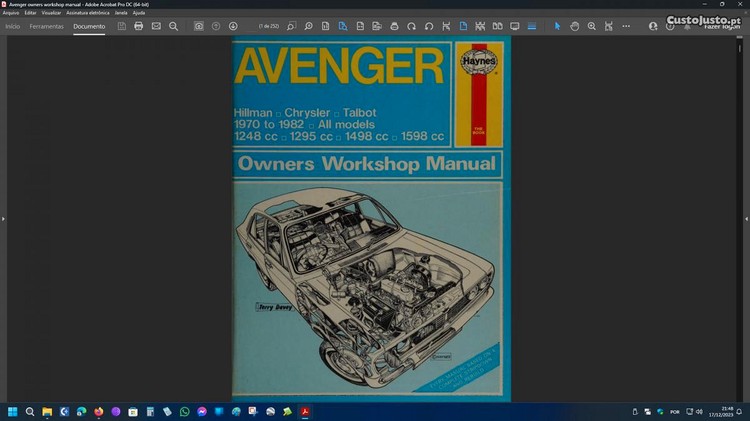The height and width of the screenshot is (421, 750).
Task: Go to next page arrow
Action: pyautogui.click(x=233, y=26)
